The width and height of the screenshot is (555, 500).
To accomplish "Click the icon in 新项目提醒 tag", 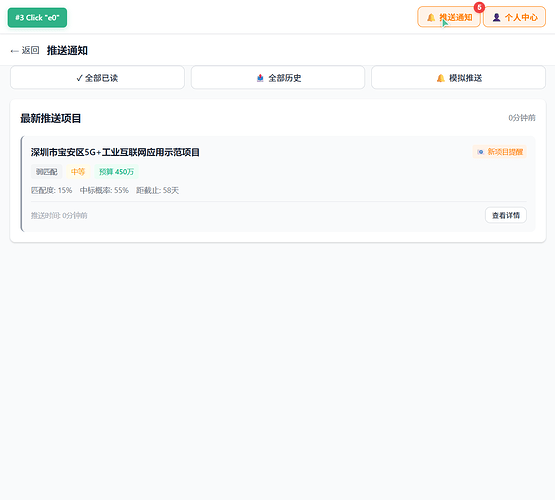I will tap(480, 152).
